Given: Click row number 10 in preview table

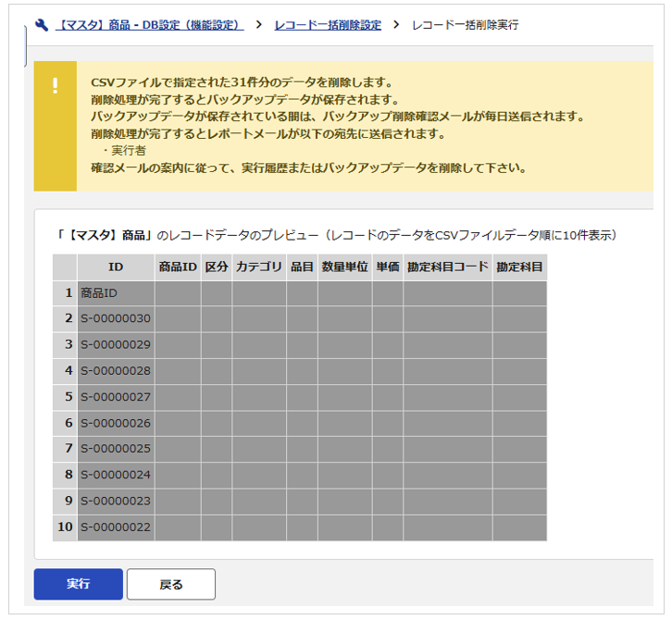Looking at the screenshot, I should (65, 527).
